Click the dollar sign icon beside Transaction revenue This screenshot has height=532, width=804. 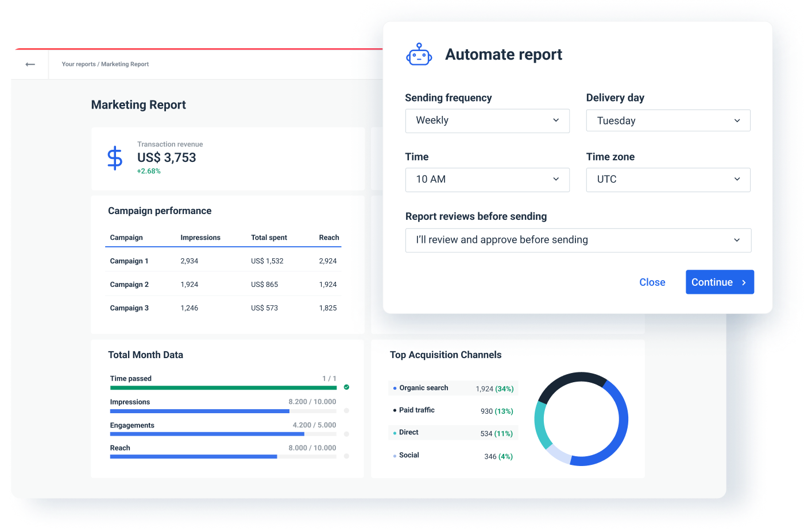tap(115, 158)
